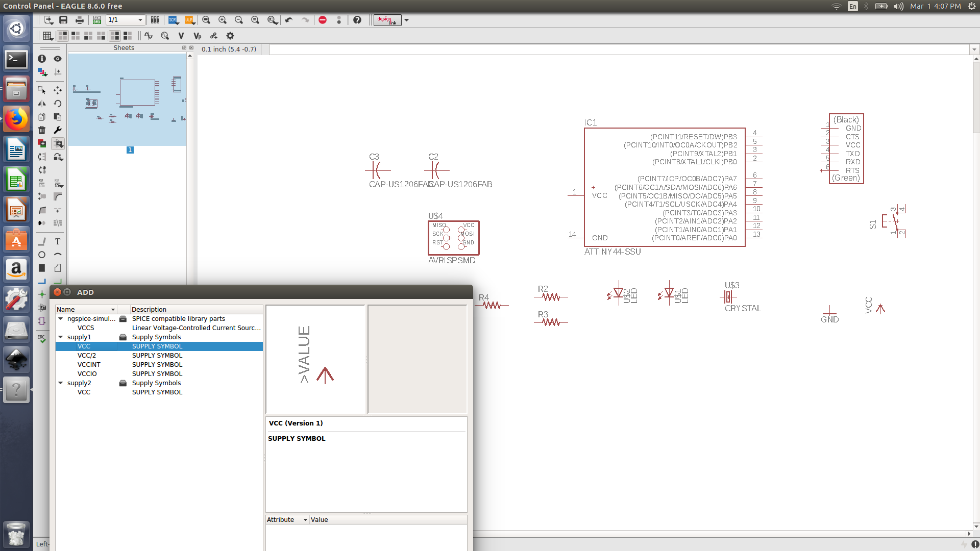Open the Attribute column dropdown arrow
980x551 pixels.
[x=306, y=520]
